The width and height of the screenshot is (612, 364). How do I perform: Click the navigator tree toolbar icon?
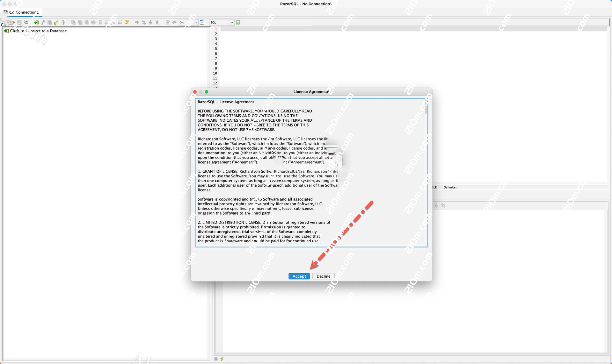pyautogui.click(x=26, y=22)
